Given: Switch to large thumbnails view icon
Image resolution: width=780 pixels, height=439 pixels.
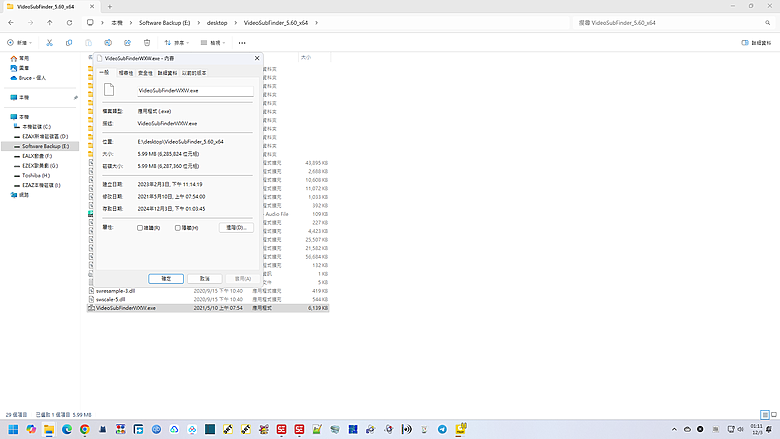Looking at the screenshot, I should (774, 415).
